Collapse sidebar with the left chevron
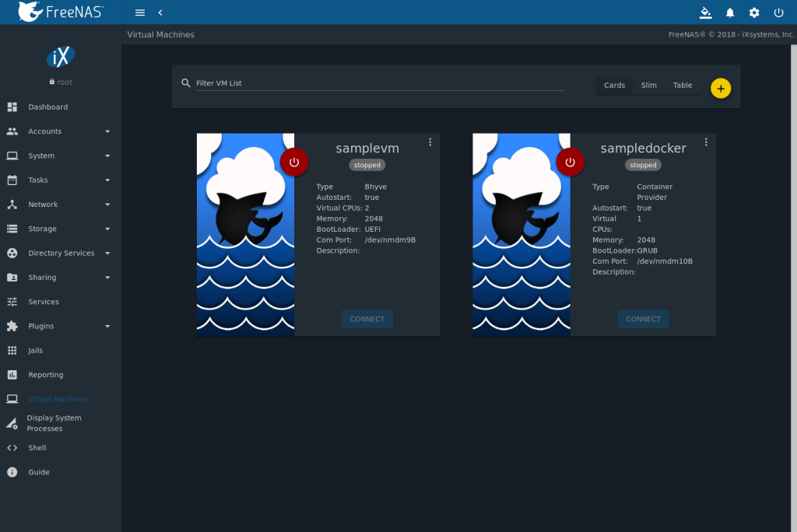Viewport: 797px width, 532px height. 160,12
